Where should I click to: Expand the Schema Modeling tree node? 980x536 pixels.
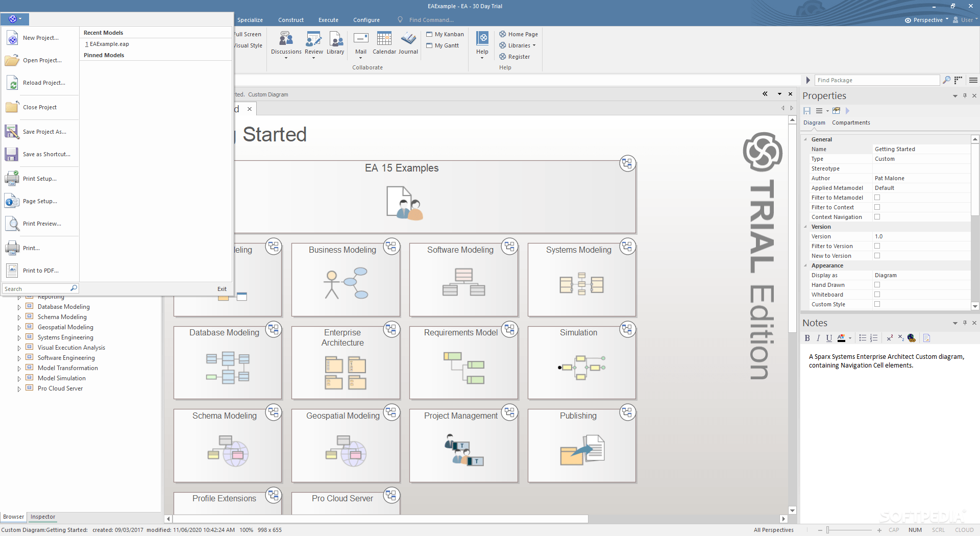tap(19, 318)
